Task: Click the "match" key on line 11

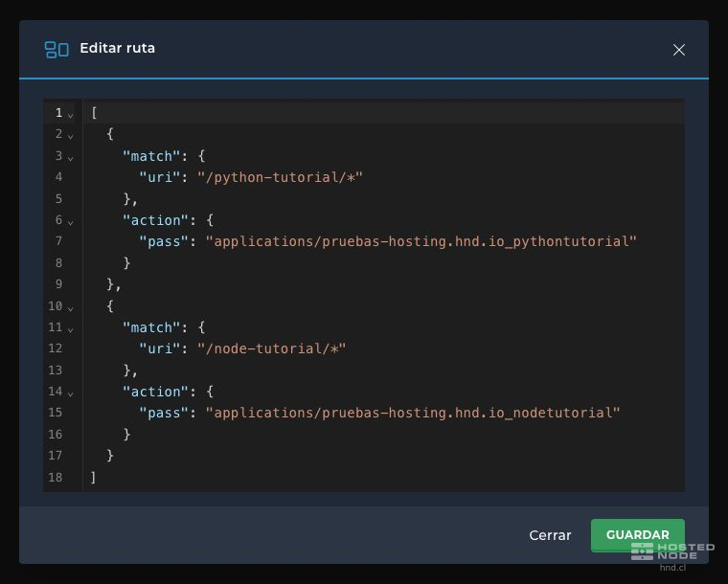Action: [151, 327]
